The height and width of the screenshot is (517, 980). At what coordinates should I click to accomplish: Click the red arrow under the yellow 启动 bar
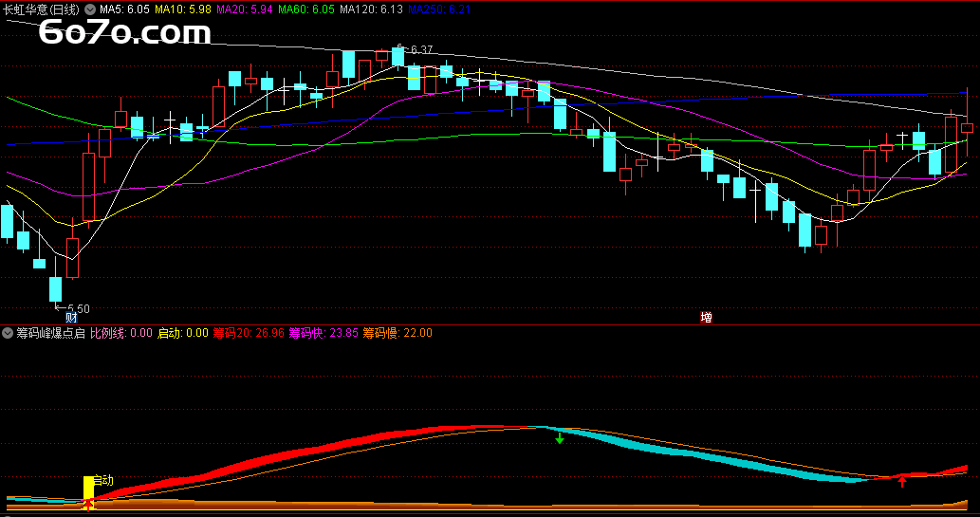coord(89,505)
